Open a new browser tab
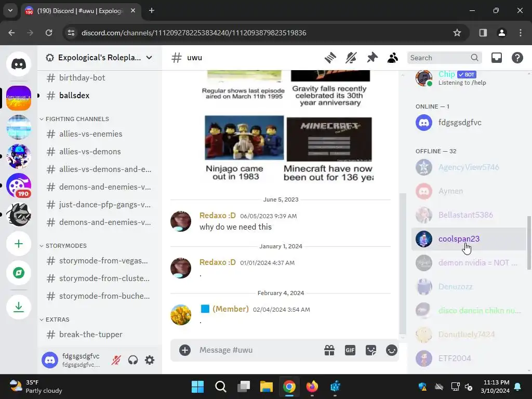The height and width of the screenshot is (399, 532). point(152,11)
